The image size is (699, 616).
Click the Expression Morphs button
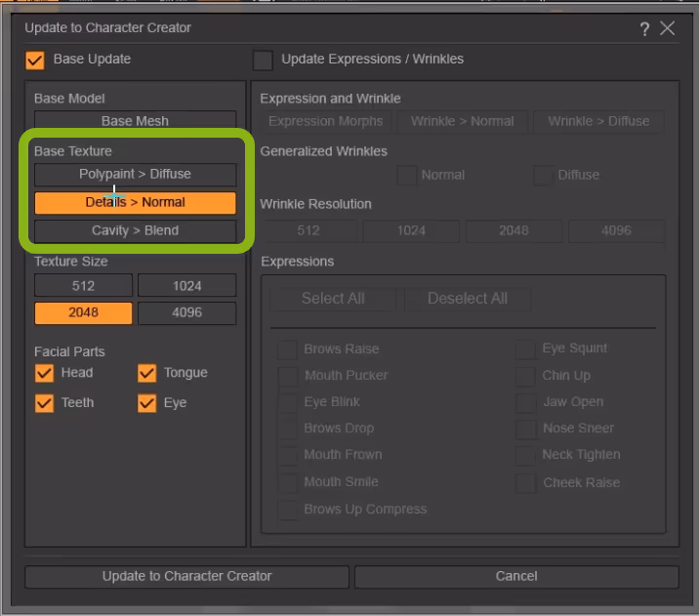coord(326,121)
